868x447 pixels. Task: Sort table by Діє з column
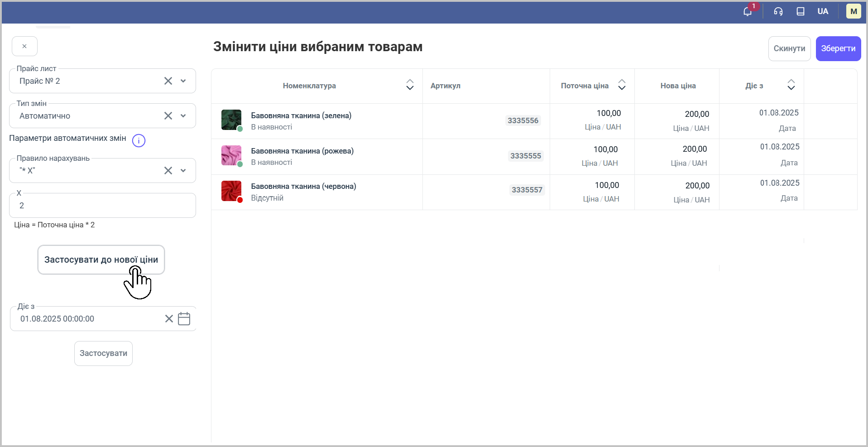791,85
